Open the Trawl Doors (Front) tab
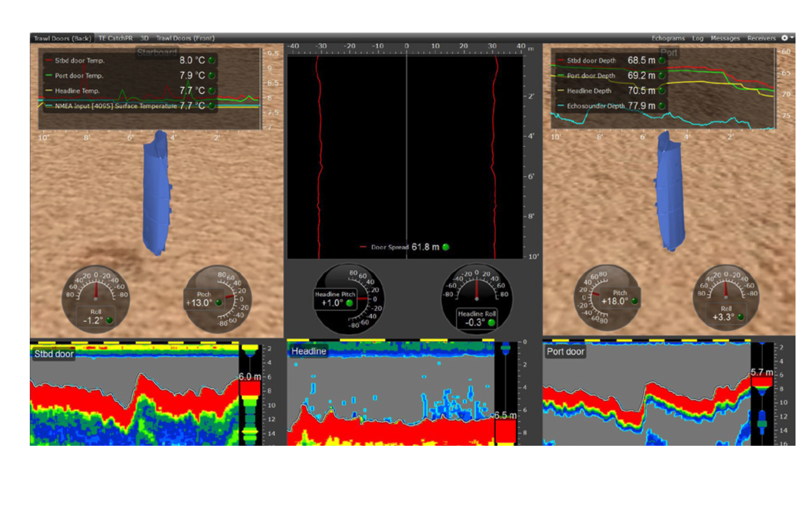Image resolution: width=812 pixels, height=508 pixels. [x=185, y=38]
